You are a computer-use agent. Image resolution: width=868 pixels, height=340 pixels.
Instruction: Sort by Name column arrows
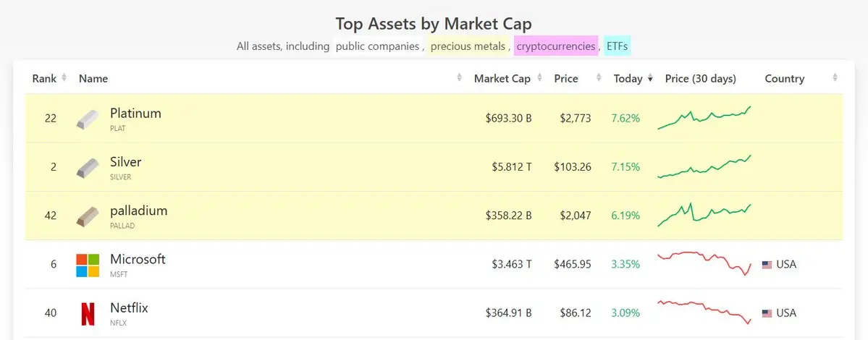(x=460, y=78)
